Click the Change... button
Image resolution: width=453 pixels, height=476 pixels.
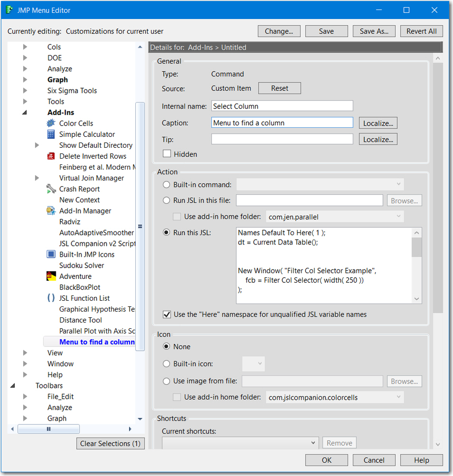pos(279,31)
